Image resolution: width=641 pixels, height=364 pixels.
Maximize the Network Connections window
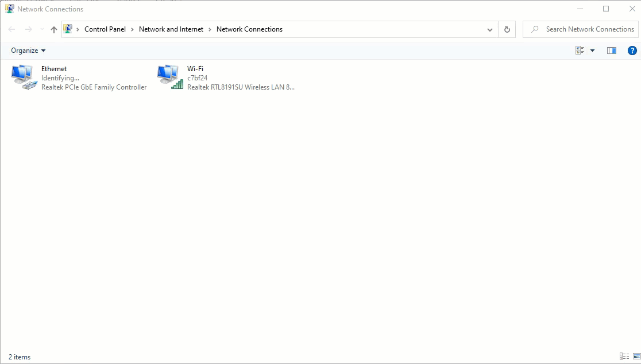pyautogui.click(x=606, y=9)
